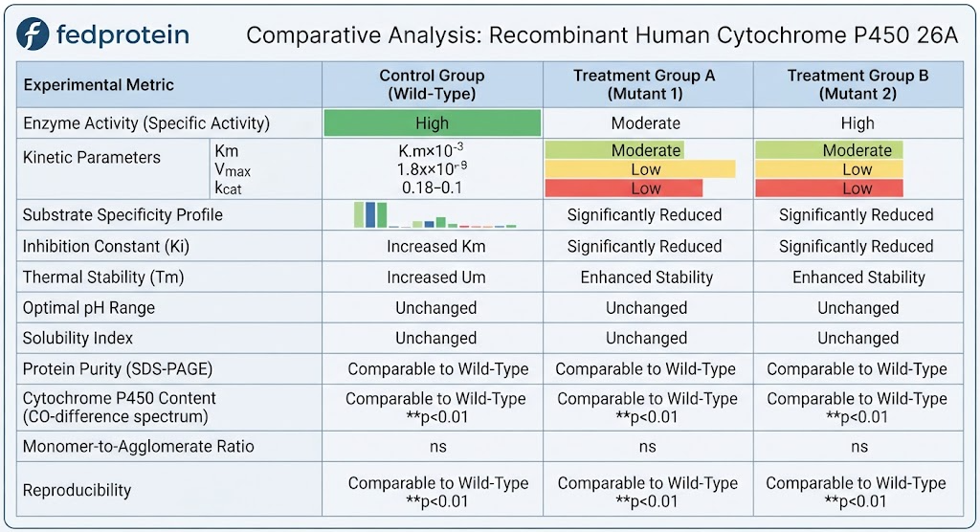
Task: Click the yellow Low Vmax bar in Mutant 2
Action: click(829, 169)
